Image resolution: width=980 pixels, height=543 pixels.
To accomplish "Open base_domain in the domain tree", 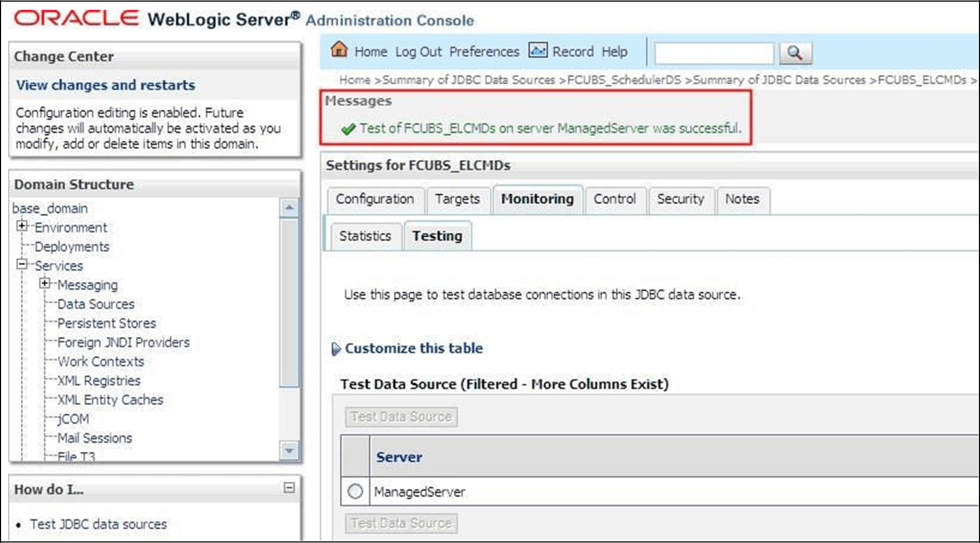I will [x=50, y=208].
